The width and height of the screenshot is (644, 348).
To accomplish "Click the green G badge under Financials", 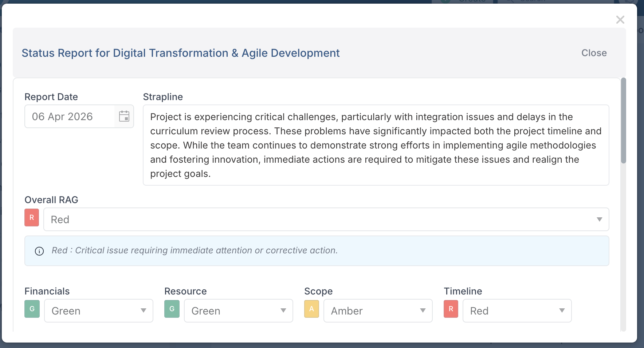I will coord(32,309).
